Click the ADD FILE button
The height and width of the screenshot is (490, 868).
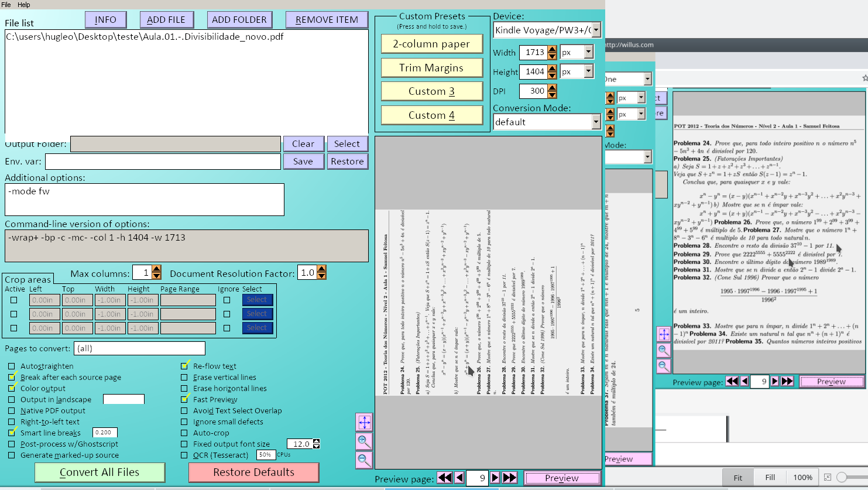click(166, 20)
